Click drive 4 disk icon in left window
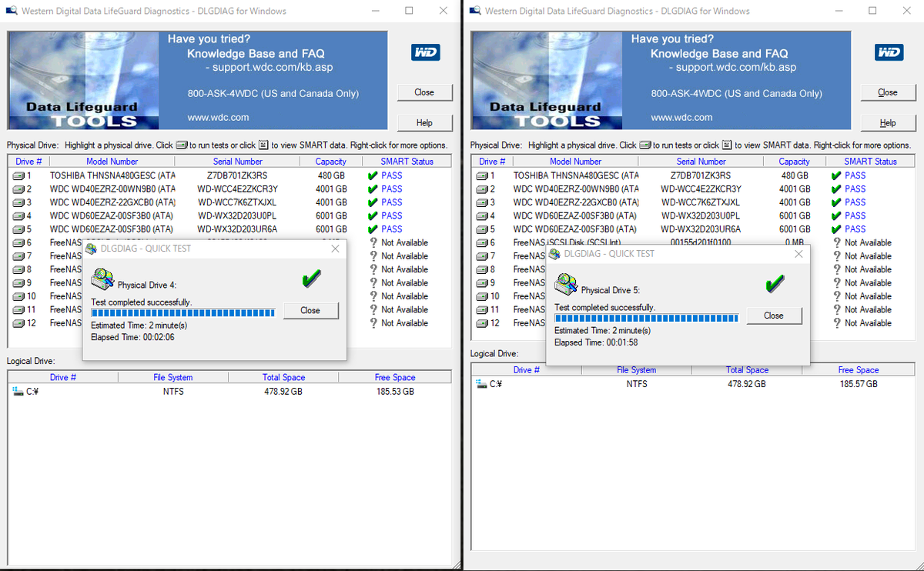This screenshot has width=924, height=571. (18, 215)
